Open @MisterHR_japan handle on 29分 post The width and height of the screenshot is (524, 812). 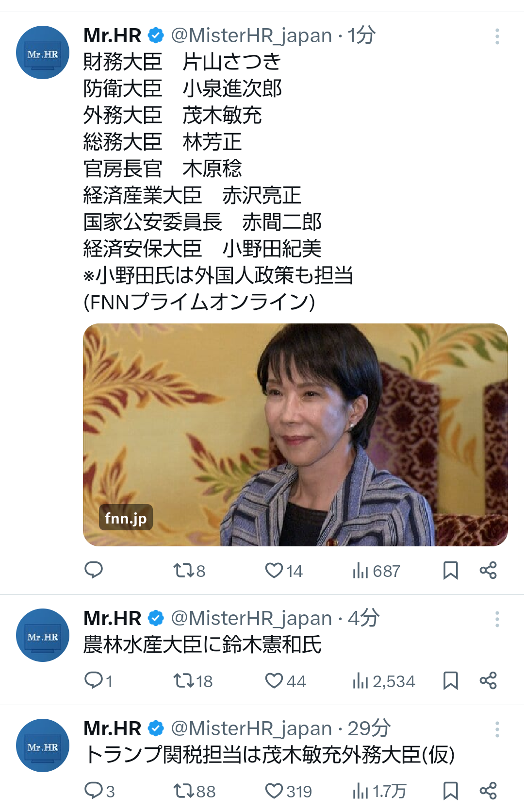coord(252,728)
